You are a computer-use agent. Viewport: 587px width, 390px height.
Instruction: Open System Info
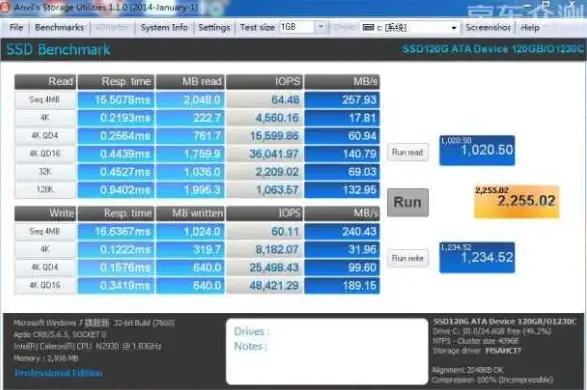click(164, 27)
